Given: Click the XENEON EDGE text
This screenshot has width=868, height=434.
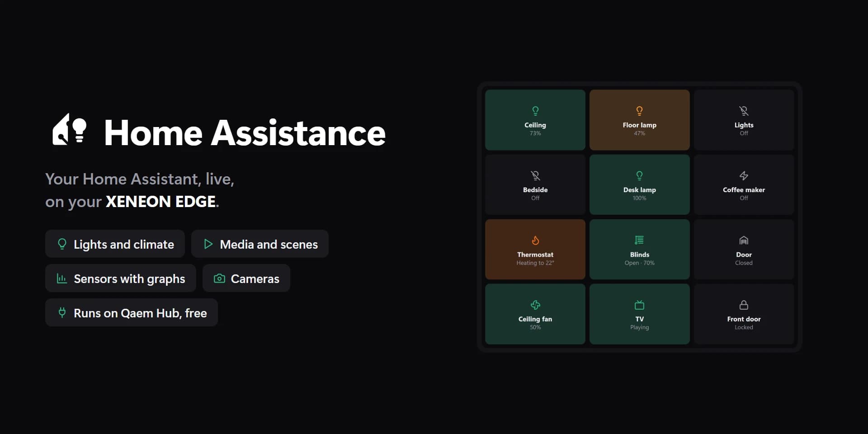Looking at the screenshot, I should (x=160, y=202).
